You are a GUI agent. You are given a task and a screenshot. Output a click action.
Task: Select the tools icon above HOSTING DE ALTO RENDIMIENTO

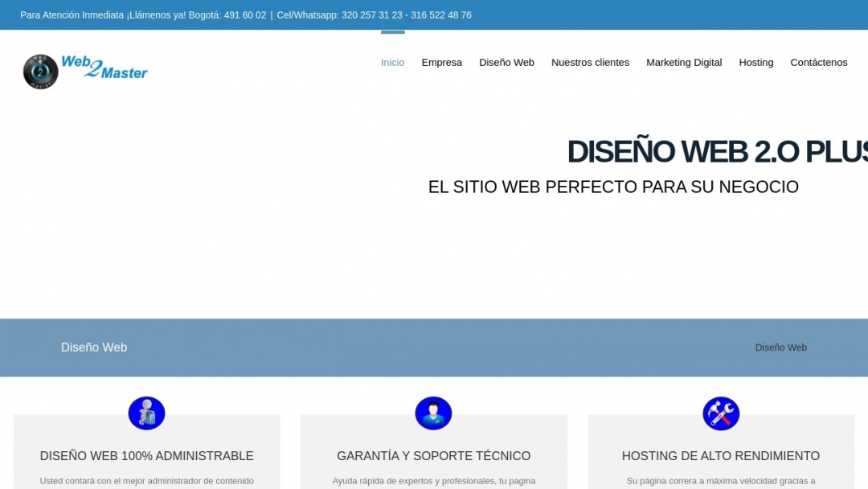tap(721, 413)
